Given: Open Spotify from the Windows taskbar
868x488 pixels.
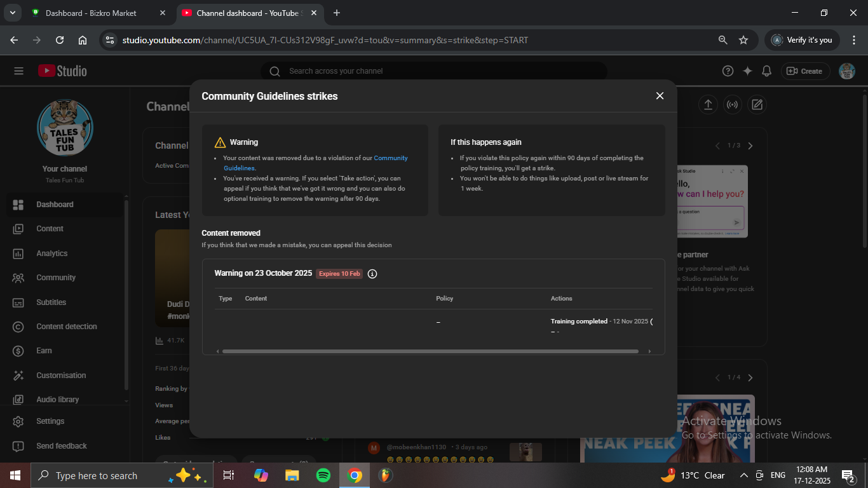Looking at the screenshot, I should 323,475.
